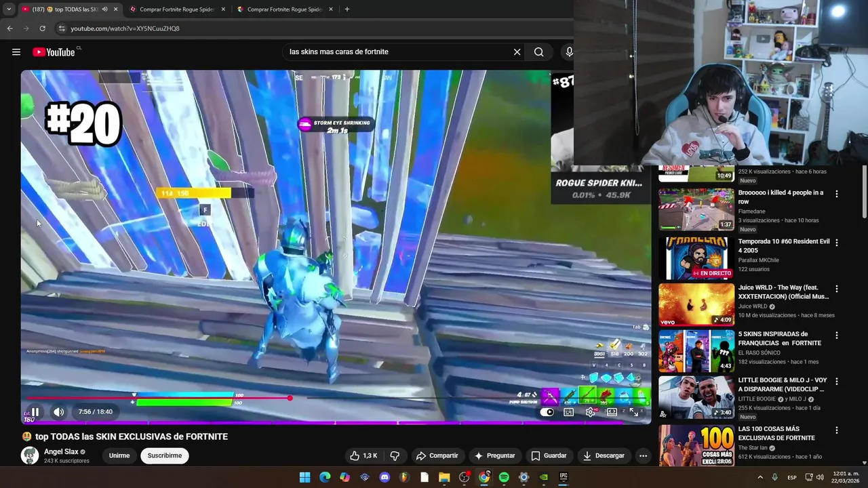
Task: Open File Explorer from taskbar
Action: pyautogui.click(x=444, y=477)
